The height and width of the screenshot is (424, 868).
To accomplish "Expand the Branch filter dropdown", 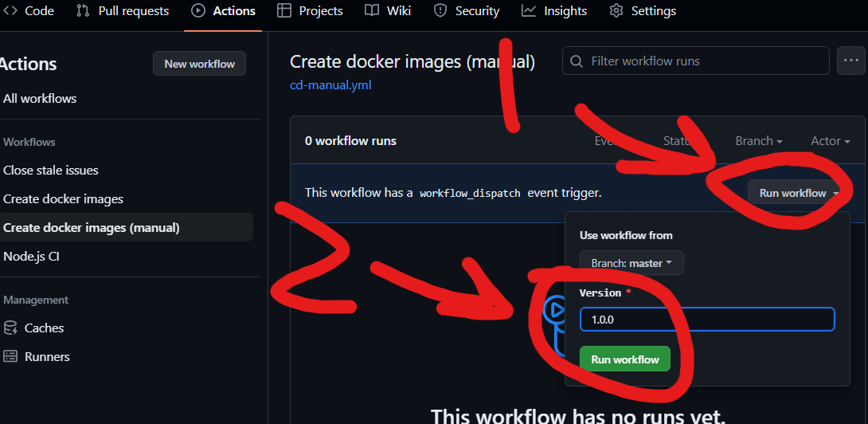I will pos(758,141).
